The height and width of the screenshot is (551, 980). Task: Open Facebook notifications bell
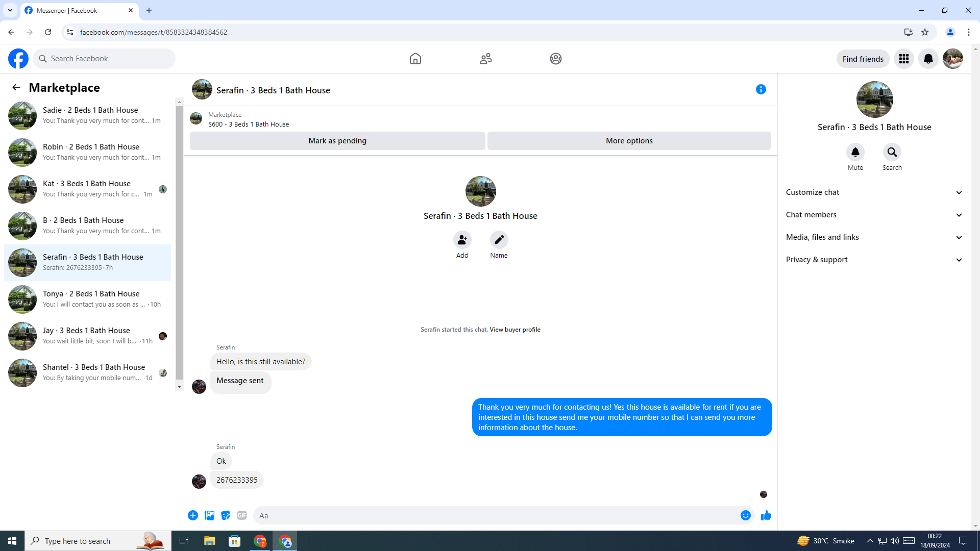928,59
